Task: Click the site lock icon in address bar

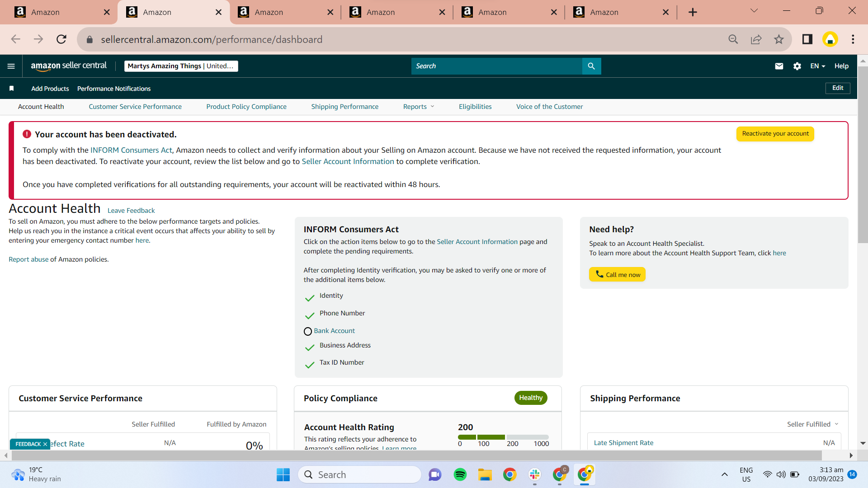Action: click(90, 39)
